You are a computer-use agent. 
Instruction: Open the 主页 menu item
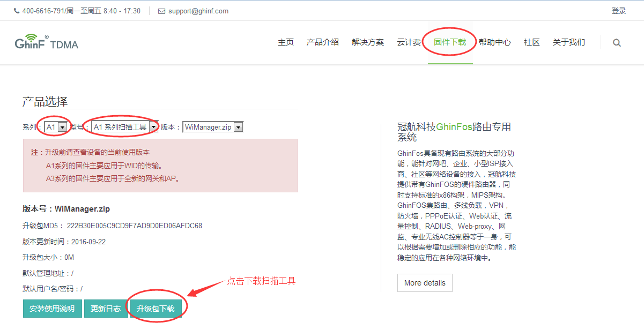286,42
